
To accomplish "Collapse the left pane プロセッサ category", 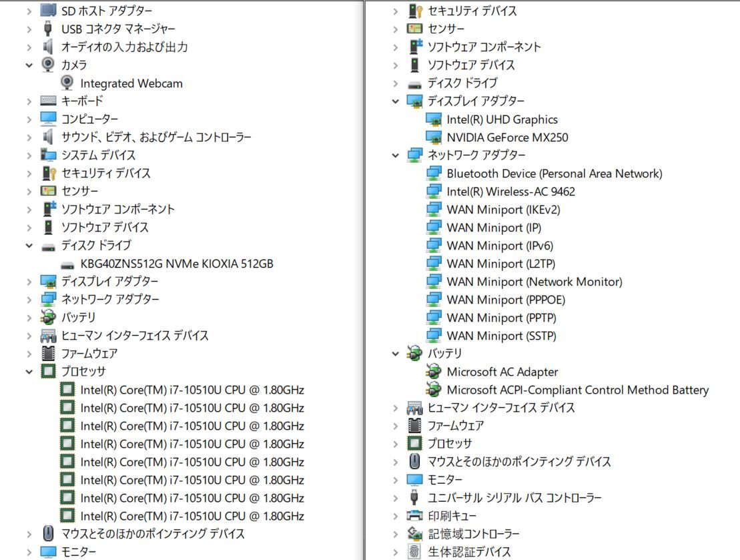I will pyautogui.click(x=29, y=371).
